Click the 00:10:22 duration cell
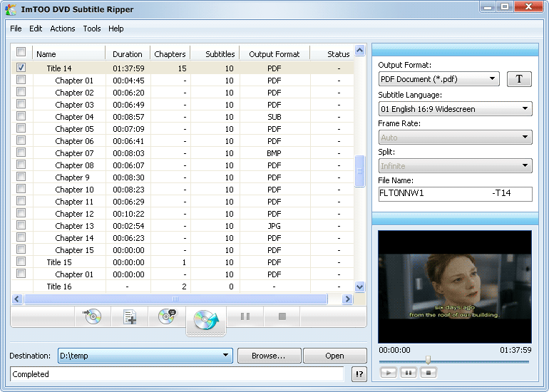 128,214
